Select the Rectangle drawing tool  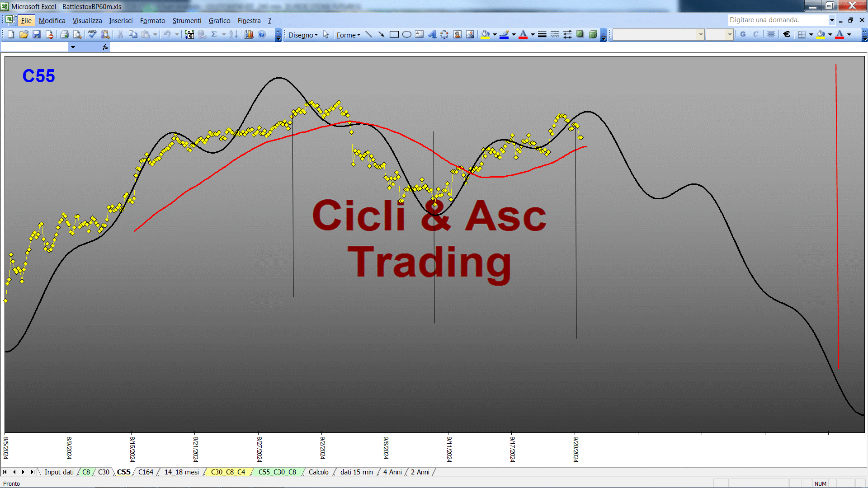point(394,34)
